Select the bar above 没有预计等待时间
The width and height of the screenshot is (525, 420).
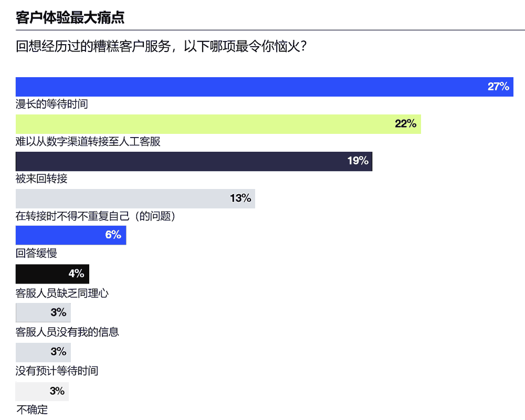pyautogui.click(x=43, y=352)
